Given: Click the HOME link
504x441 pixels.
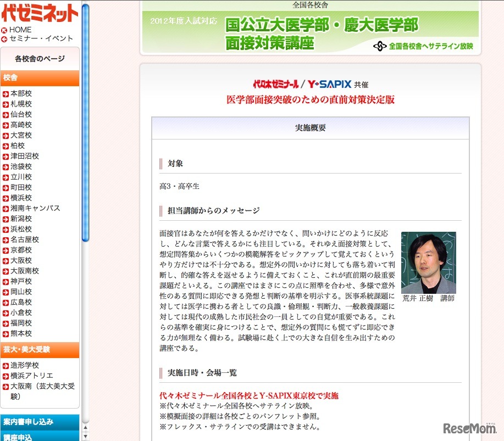Looking at the screenshot, I should point(20,30).
